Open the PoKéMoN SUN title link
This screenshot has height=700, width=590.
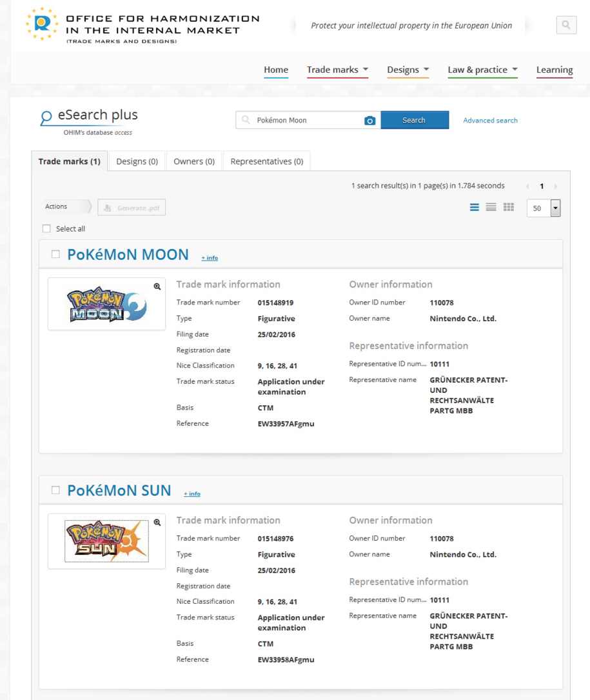pos(119,490)
